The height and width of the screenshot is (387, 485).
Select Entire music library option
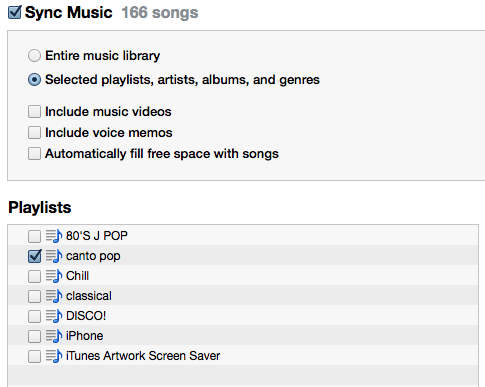click(34, 55)
